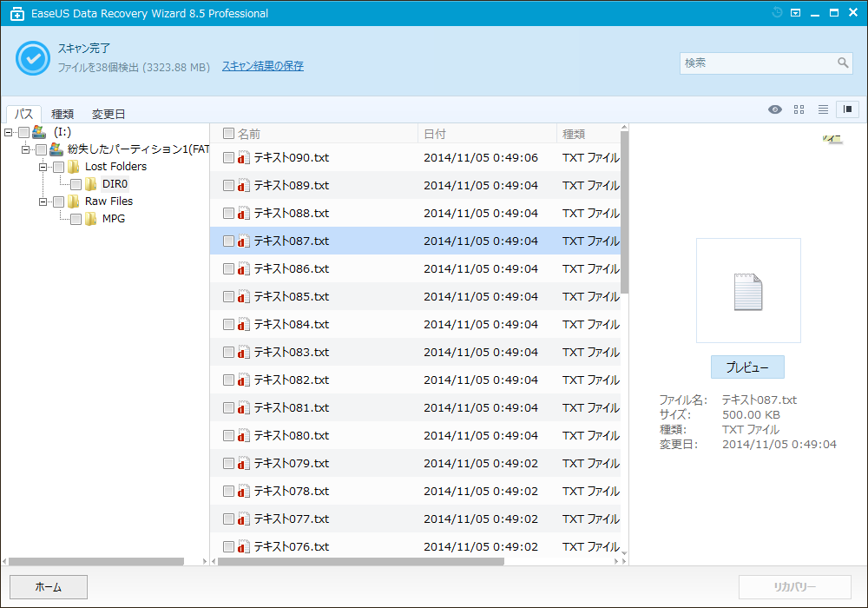Click the リカバリー button

click(795, 587)
